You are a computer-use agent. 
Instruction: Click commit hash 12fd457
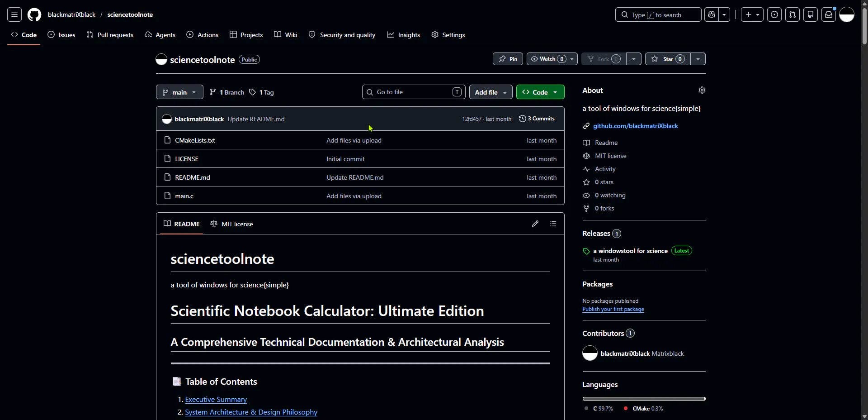click(x=472, y=119)
